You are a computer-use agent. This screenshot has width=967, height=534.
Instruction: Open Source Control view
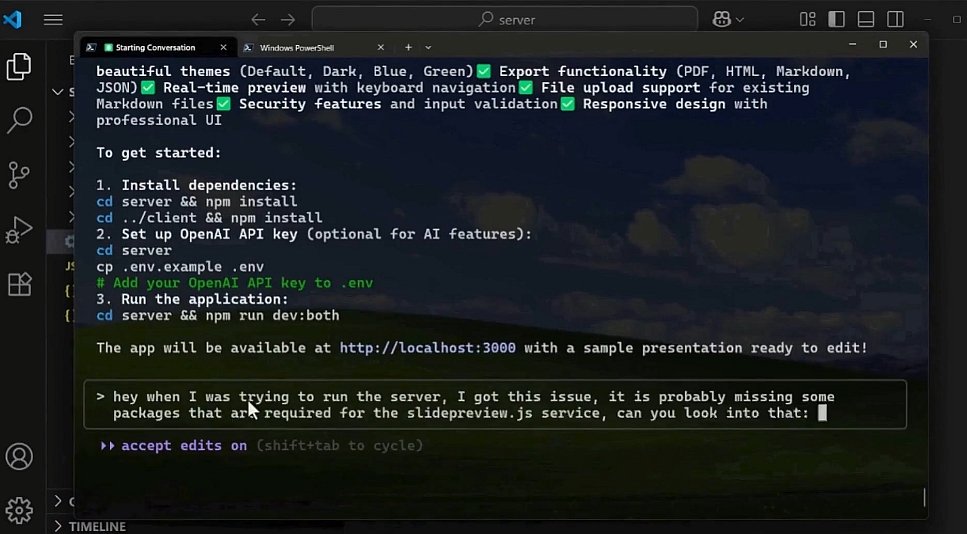(x=19, y=175)
